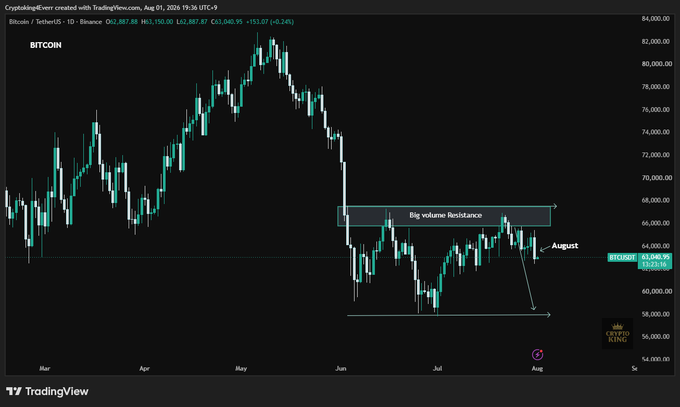Image resolution: width=680 pixels, height=407 pixels.
Task: Click the 72,000.00 price axis label
Action: coord(655,155)
